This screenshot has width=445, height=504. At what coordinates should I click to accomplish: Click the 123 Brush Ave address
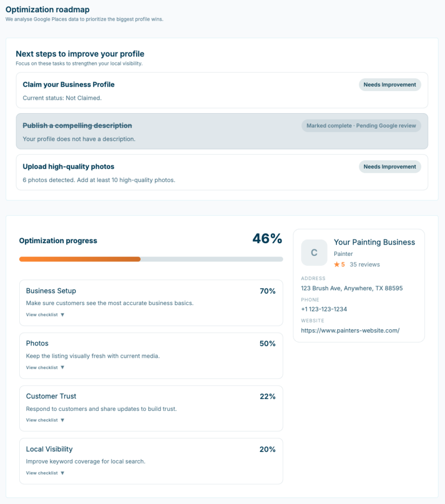pyautogui.click(x=352, y=288)
